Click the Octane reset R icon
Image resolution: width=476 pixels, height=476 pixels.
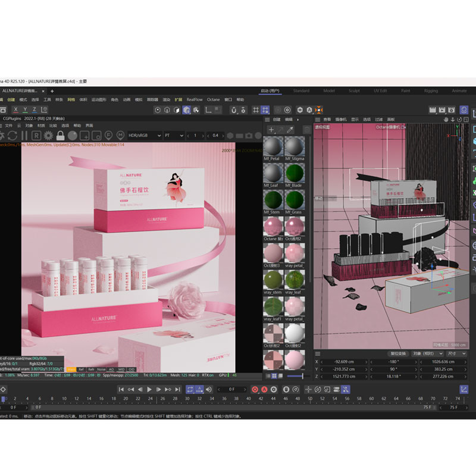(36, 136)
